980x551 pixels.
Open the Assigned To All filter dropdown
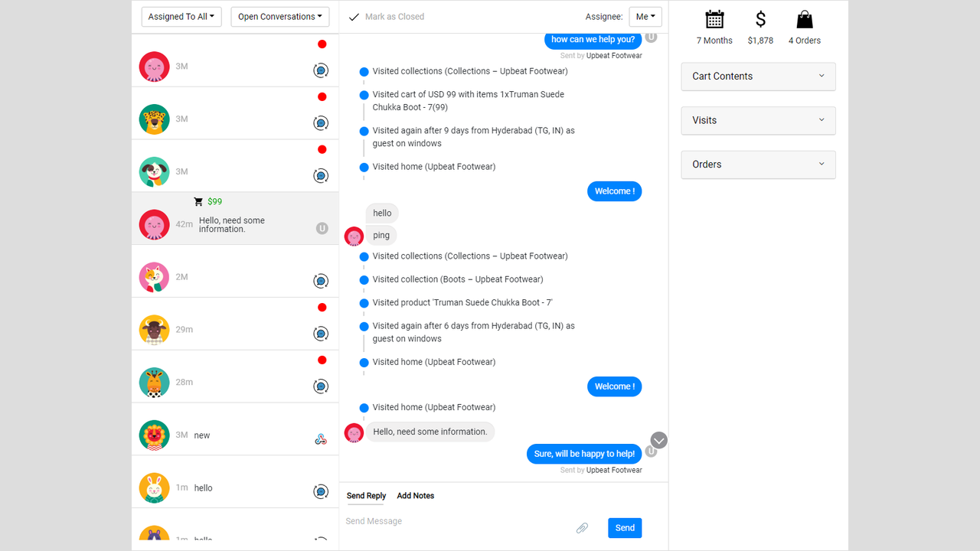pos(181,16)
